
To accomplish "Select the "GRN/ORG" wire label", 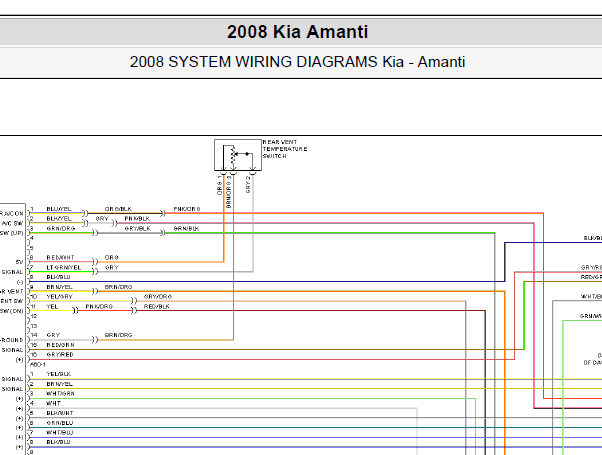I will pyautogui.click(x=61, y=228).
